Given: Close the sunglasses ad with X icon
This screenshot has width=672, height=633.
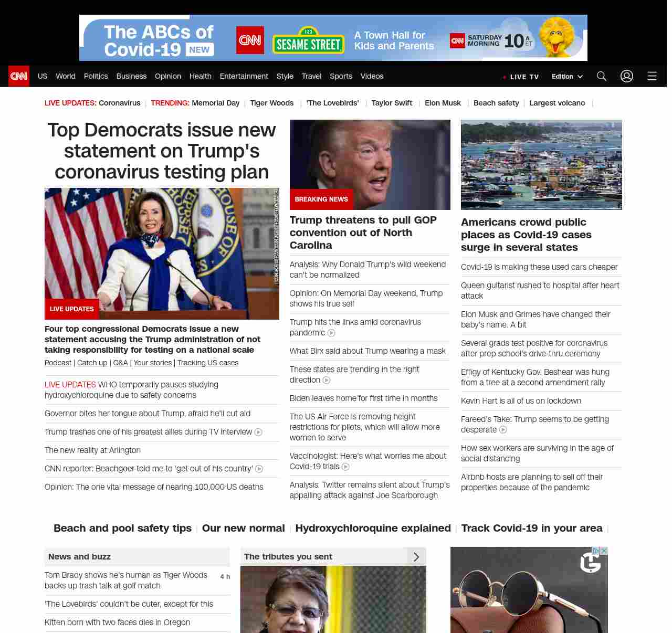Looking at the screenshot, I should [604, 551].
